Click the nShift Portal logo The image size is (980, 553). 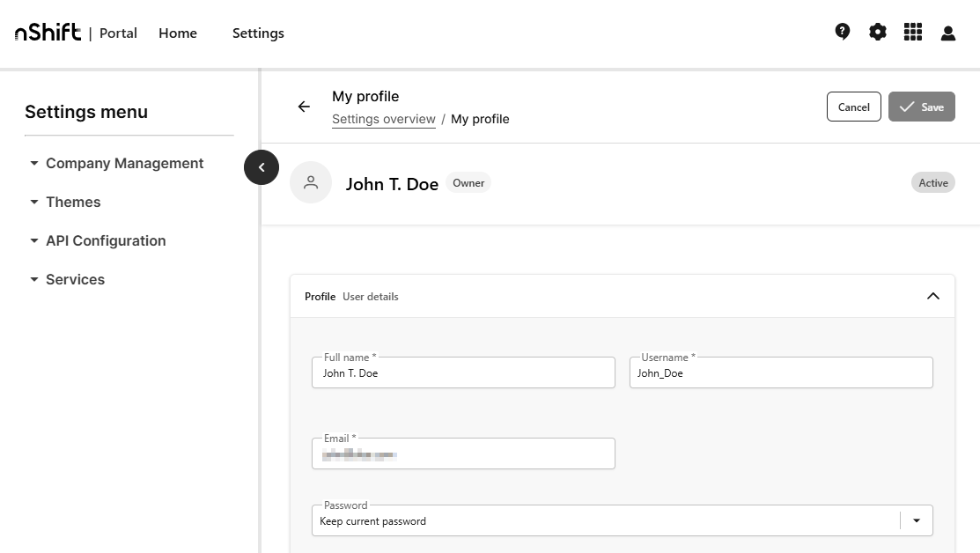[47, 32]
